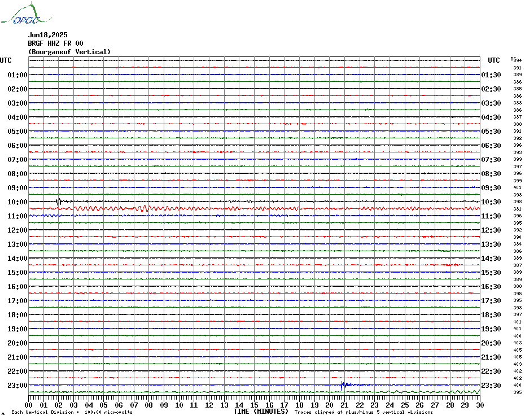Click the 10:30 label on the right
Screen dimensions: 525x420
click(x=491, y=202)
